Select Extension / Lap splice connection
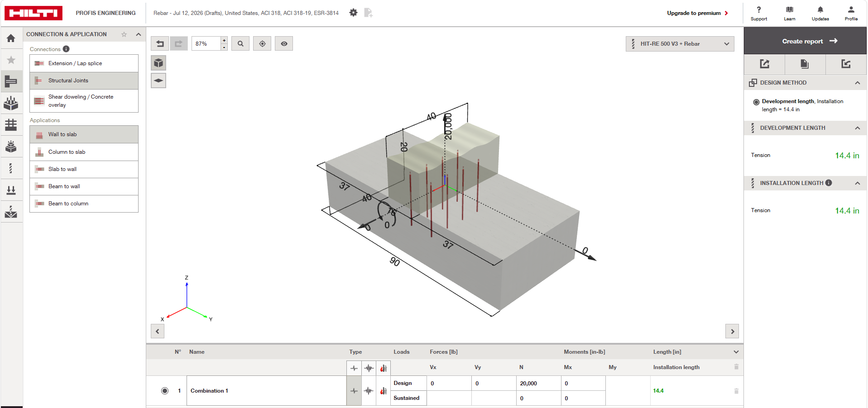This screenshot has width=868, height=408. (x=84, y=63)
